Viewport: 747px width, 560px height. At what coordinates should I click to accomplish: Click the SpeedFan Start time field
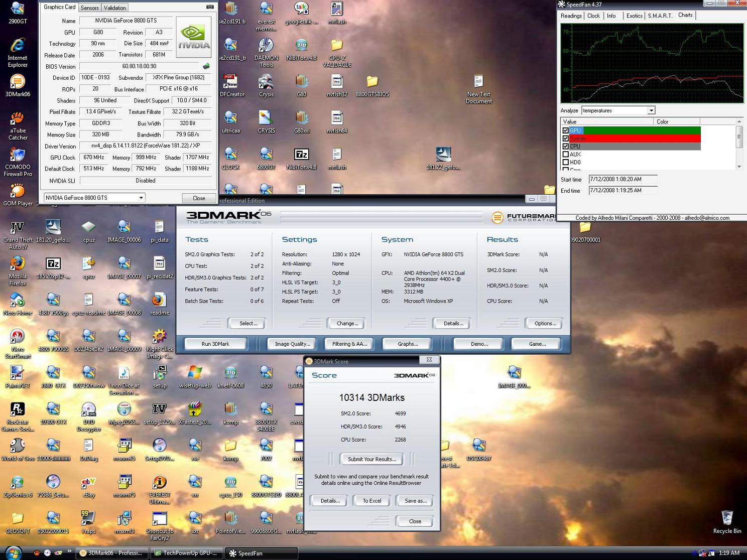click(623, 179)
